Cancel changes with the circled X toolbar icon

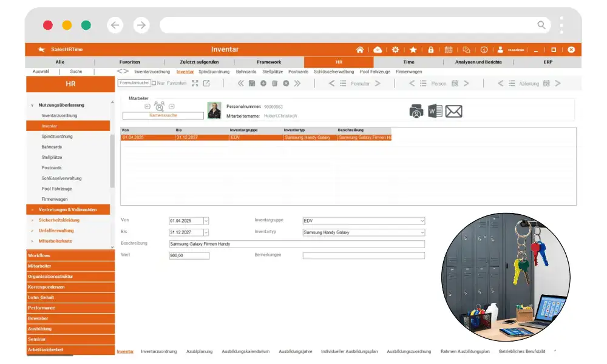[286, 83]
